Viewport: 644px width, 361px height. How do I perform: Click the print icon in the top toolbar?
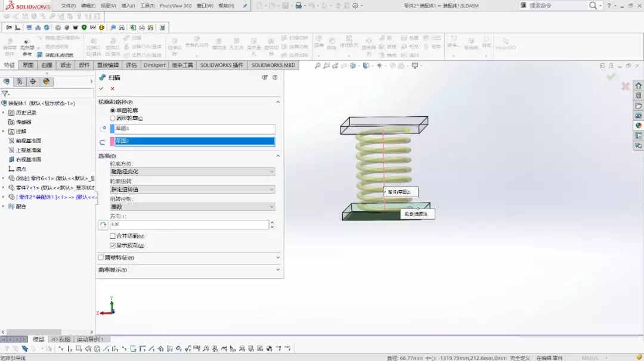coord(299,6)
